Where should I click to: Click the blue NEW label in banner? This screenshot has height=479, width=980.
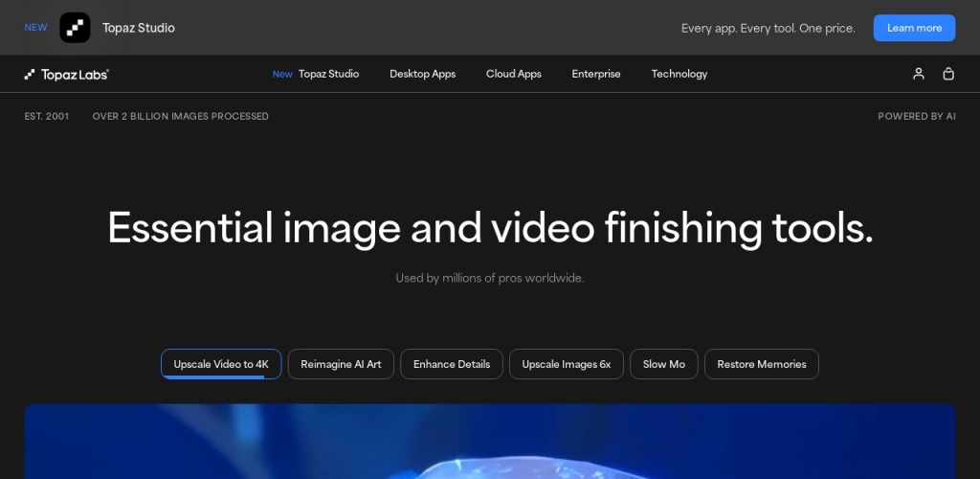tap(35, 28)
